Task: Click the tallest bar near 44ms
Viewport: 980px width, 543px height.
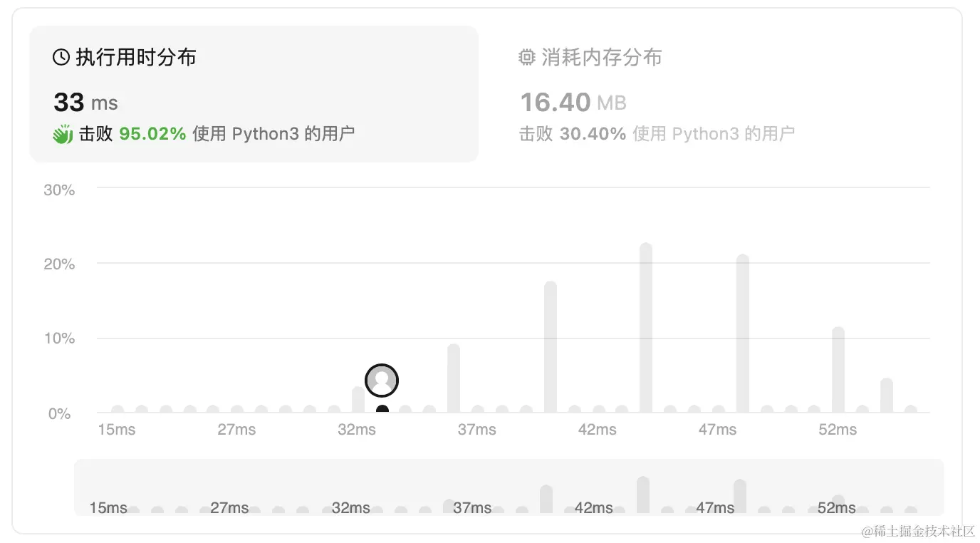Action: pos(646,328)
